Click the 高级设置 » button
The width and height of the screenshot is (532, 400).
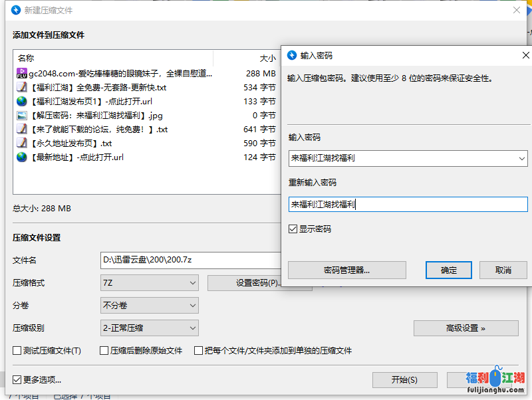click(465, 328)
